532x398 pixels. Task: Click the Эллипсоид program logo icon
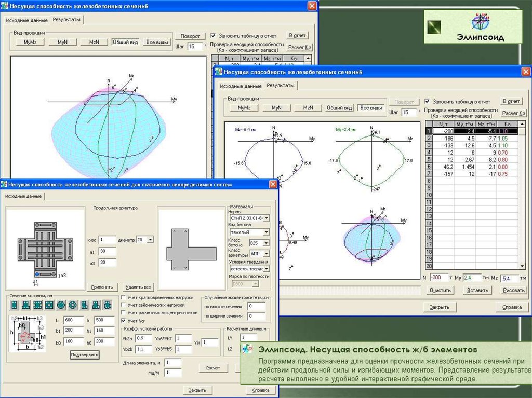(480, 23)
